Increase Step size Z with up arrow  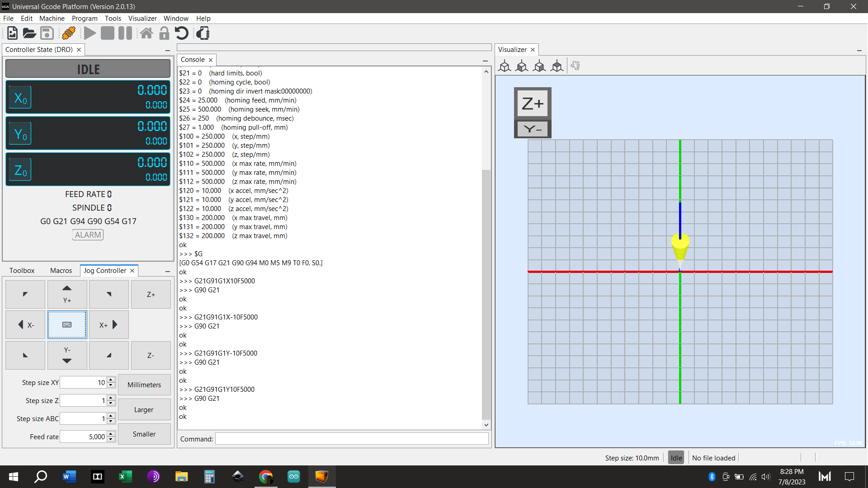click(x=111, y=398)
